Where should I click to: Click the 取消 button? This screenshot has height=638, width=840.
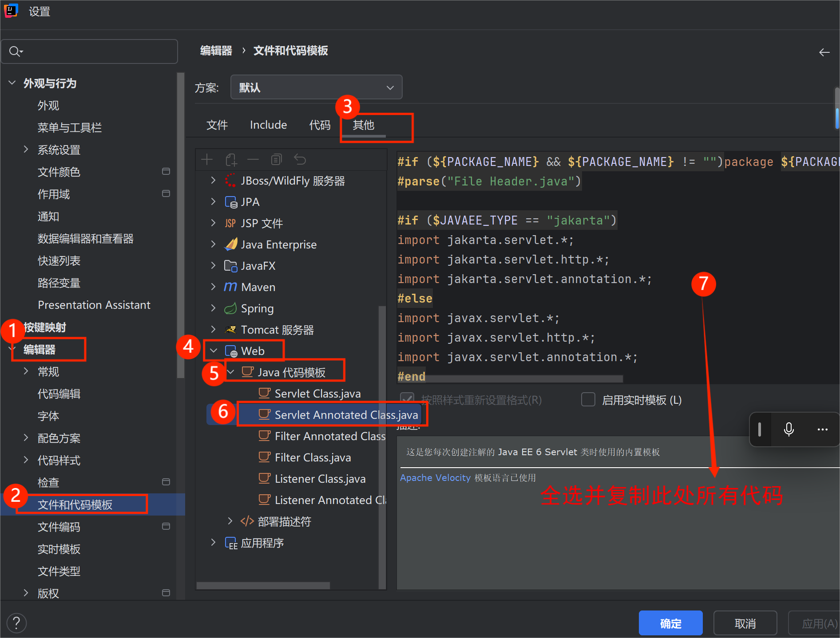coord(745,623)
